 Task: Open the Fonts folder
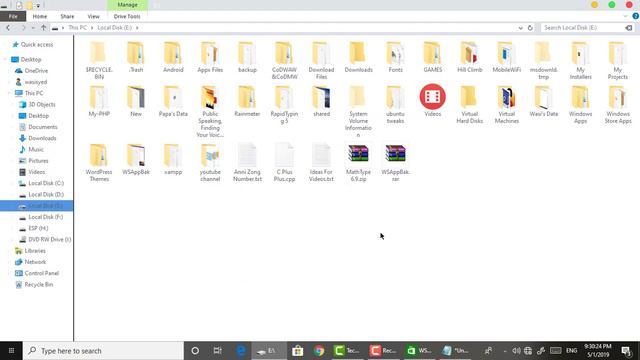395,58
